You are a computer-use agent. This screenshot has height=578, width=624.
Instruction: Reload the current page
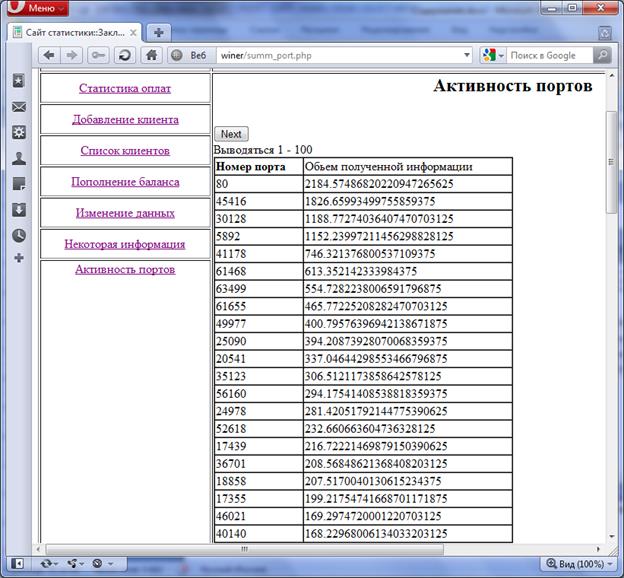(x=125, y=55)
